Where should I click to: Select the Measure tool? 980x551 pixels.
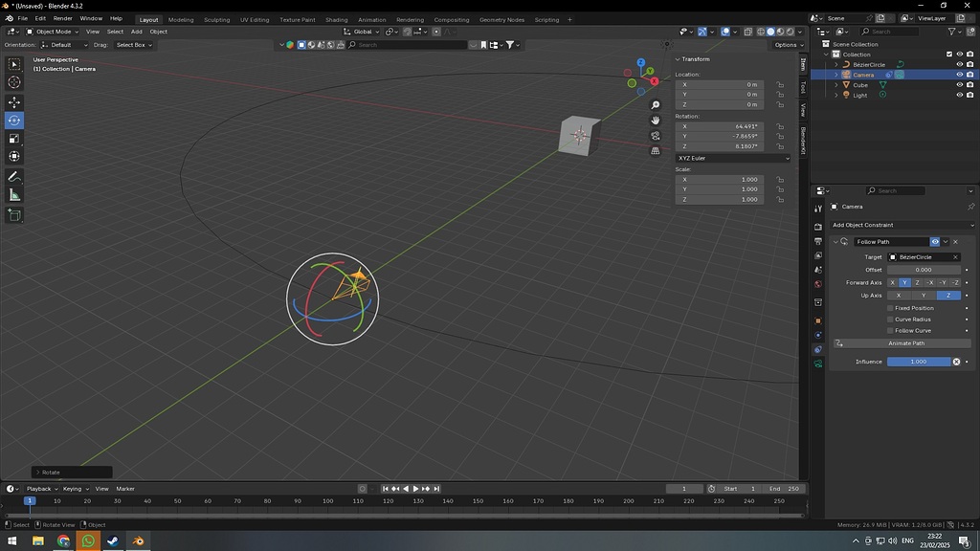pos(13,195)
